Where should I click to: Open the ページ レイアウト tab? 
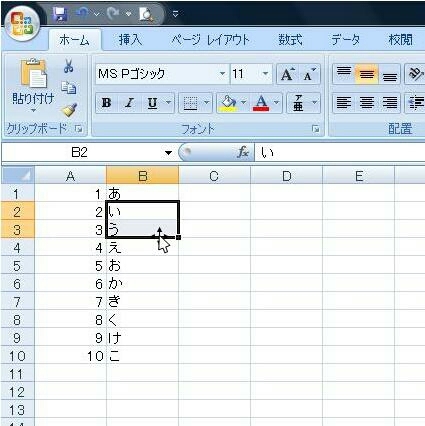(210, 40)
